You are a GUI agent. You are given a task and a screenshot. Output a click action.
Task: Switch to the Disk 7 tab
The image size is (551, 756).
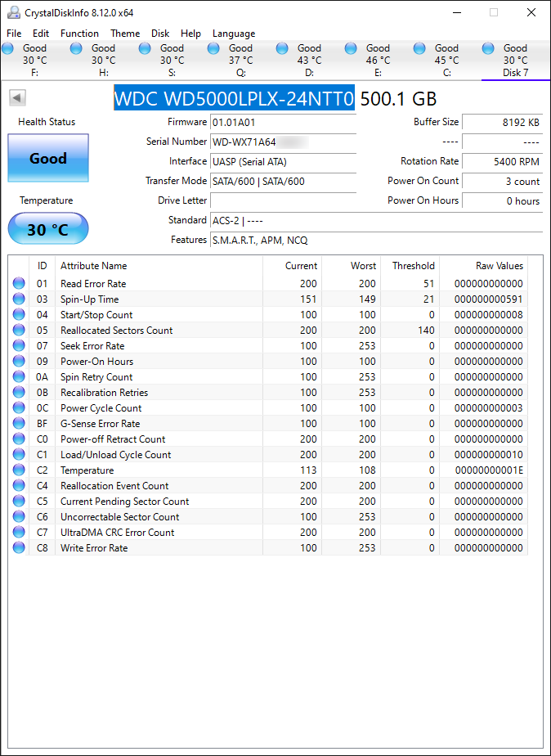[x=514, y=61]
